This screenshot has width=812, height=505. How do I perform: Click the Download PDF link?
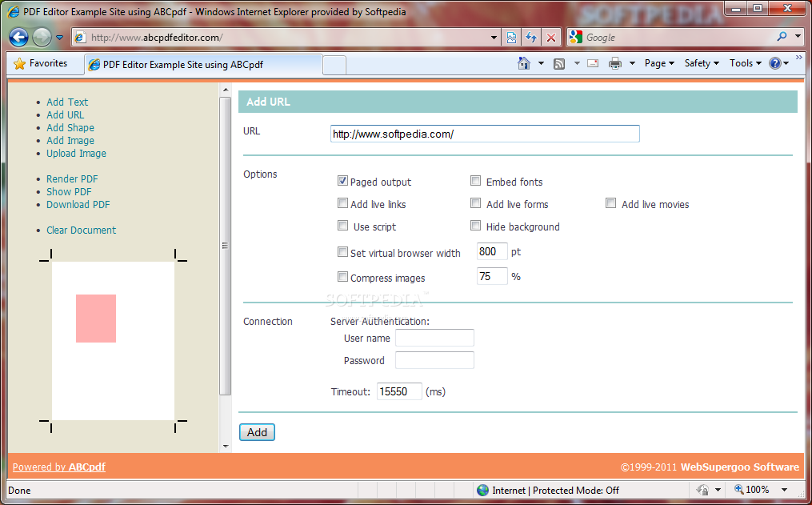[78, 205]
